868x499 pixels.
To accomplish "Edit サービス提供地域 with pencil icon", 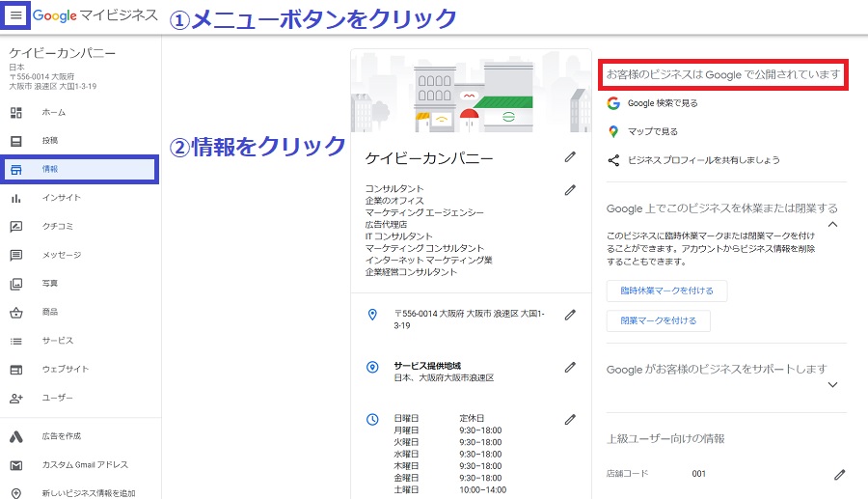I will [570, 367].
